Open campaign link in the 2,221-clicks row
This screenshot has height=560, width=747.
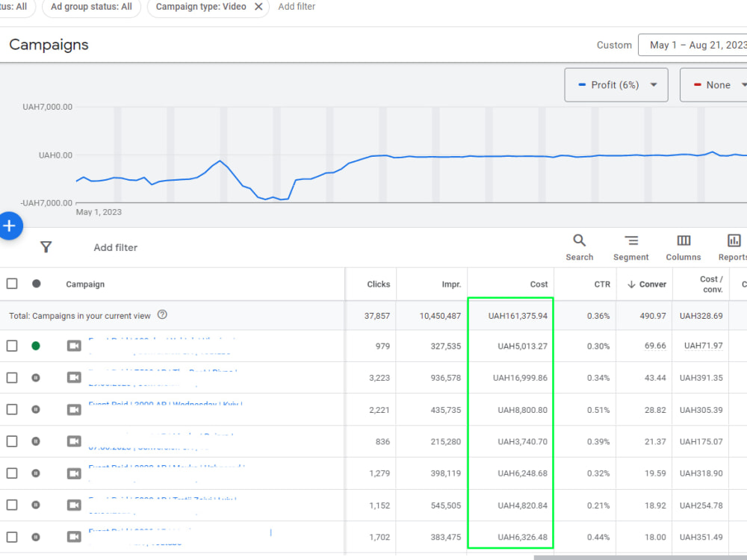(x=165, y=404)
